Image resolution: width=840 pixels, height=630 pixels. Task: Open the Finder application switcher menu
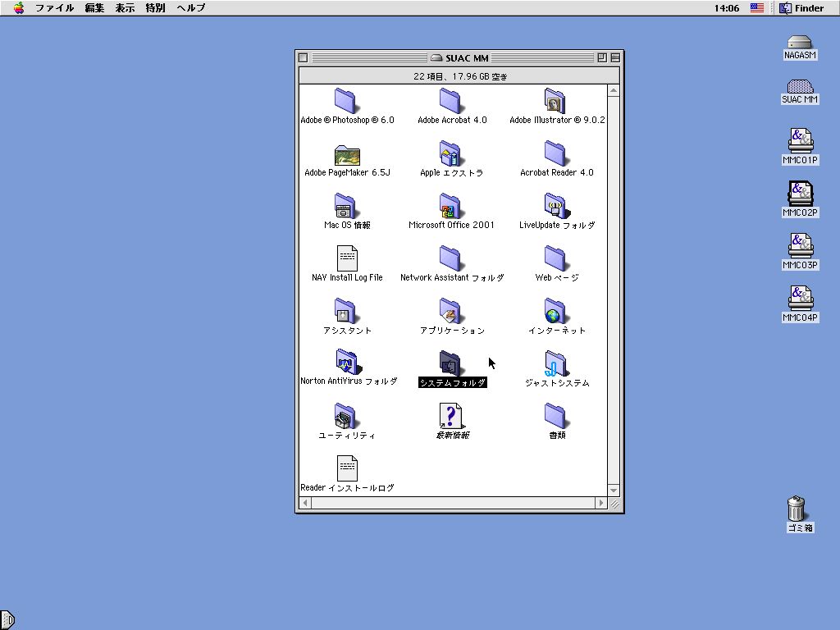pos(801,8)
